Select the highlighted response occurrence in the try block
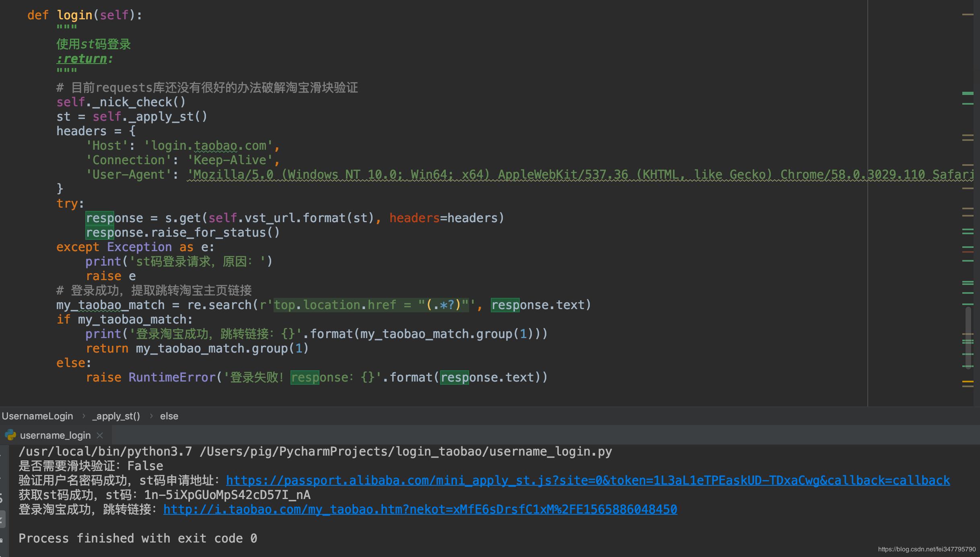The height and width of the screenshot is (557, 980). tap(100, 218)
